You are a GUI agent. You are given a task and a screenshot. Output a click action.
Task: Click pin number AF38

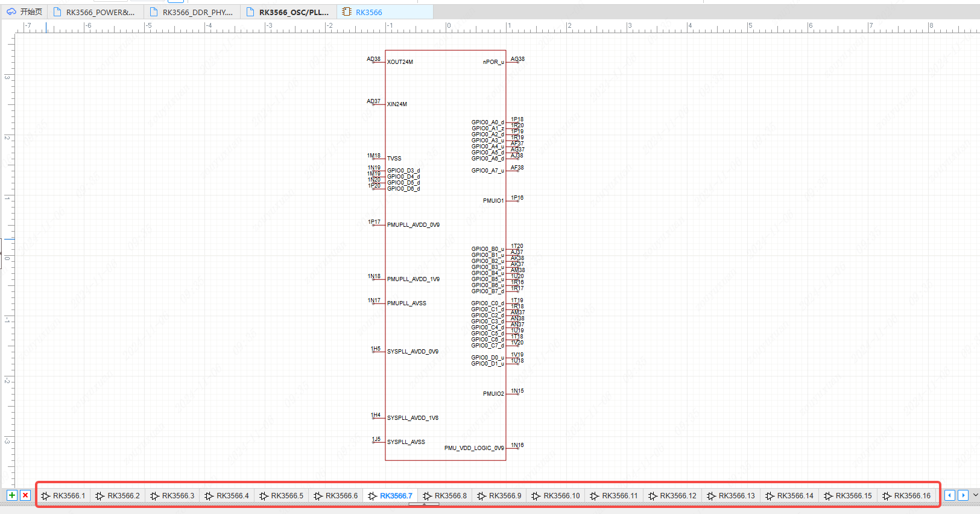pos(517,168)
